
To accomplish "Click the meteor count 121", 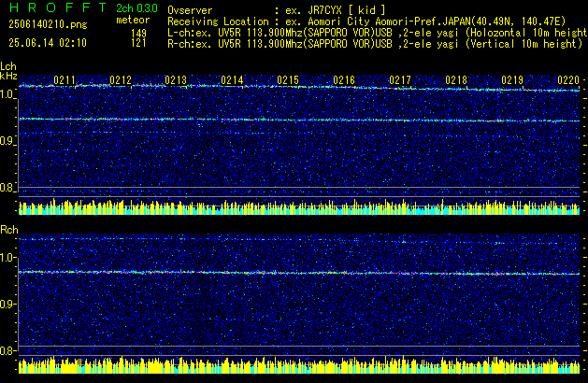I will pos(138,43).
